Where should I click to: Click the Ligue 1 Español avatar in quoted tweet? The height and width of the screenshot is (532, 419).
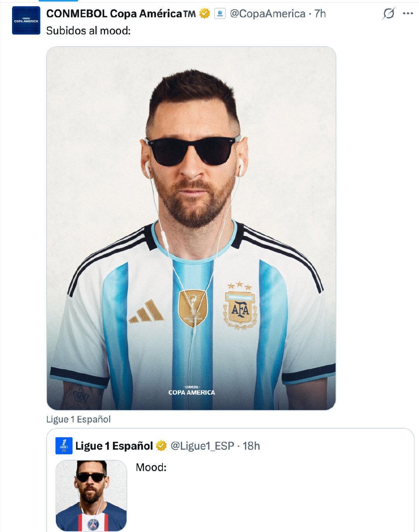point(64,446)
